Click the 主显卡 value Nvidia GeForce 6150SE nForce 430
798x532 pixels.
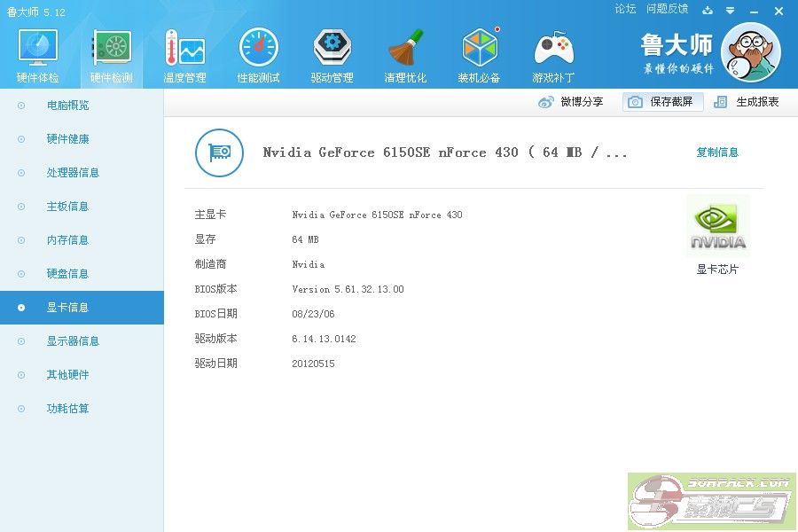[x=377, y=215]
